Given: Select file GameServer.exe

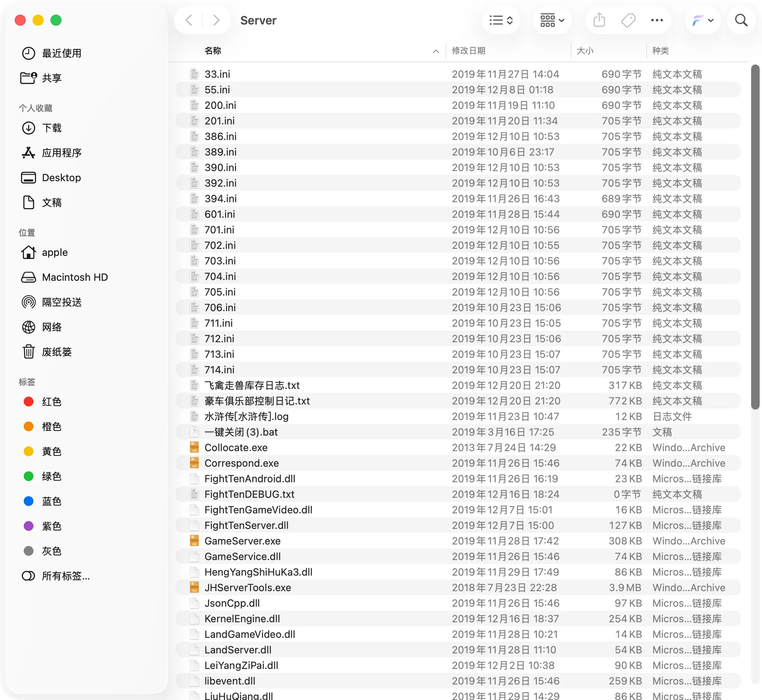Looking at the screenshot, I should click(x=458, y=541).
